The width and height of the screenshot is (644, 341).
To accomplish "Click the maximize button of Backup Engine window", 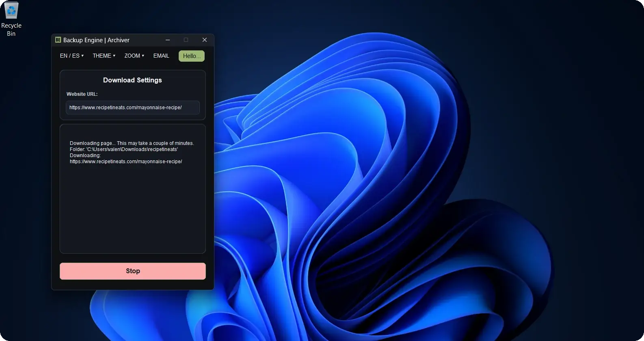I will [186, 40].
